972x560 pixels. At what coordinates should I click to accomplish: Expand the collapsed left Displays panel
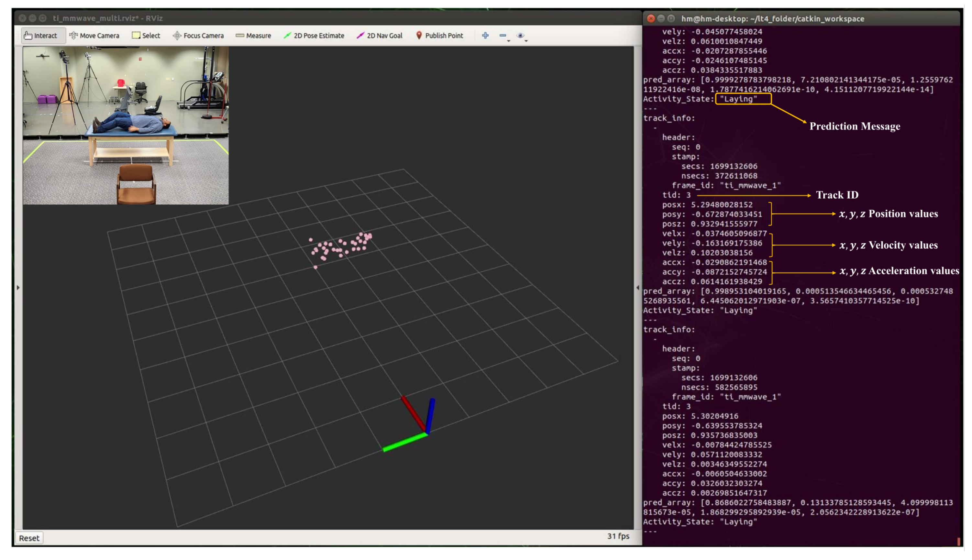point(18,287)
